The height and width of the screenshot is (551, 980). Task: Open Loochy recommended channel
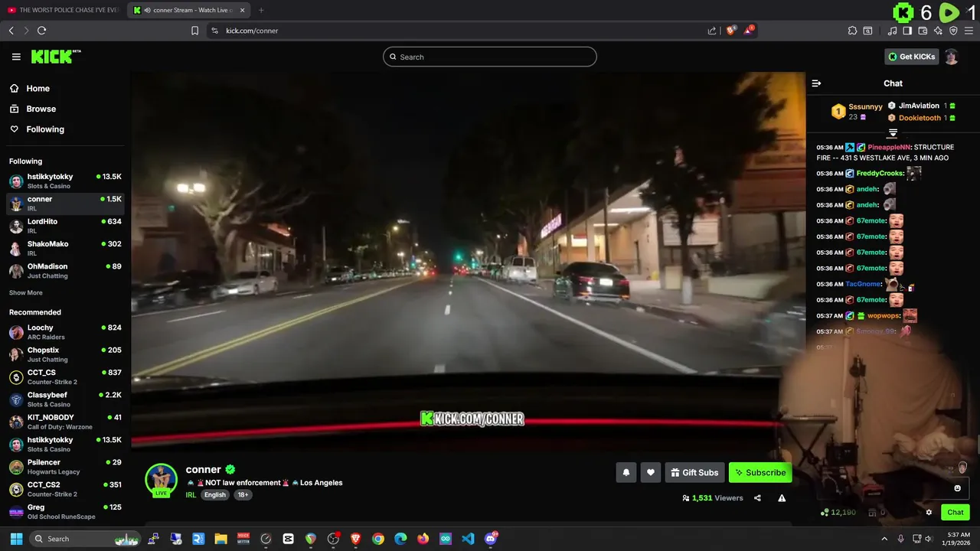[65, 332]
